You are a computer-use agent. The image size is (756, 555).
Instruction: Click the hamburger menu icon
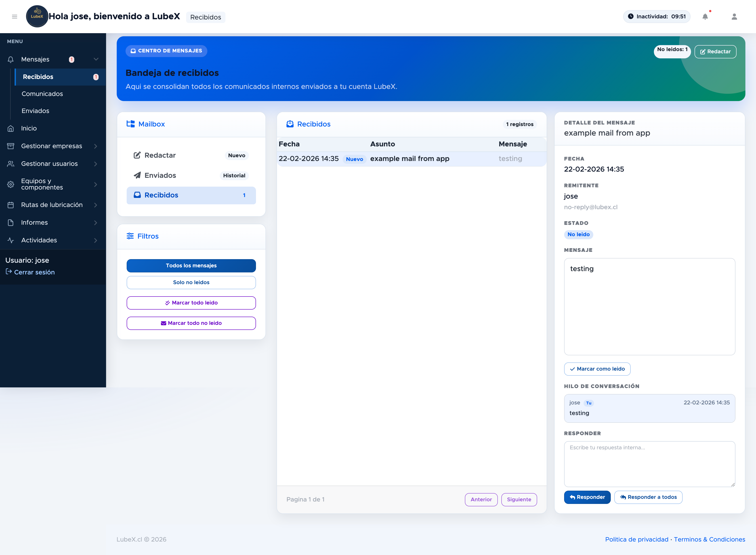pyautogui.click(x=14, y=16)
